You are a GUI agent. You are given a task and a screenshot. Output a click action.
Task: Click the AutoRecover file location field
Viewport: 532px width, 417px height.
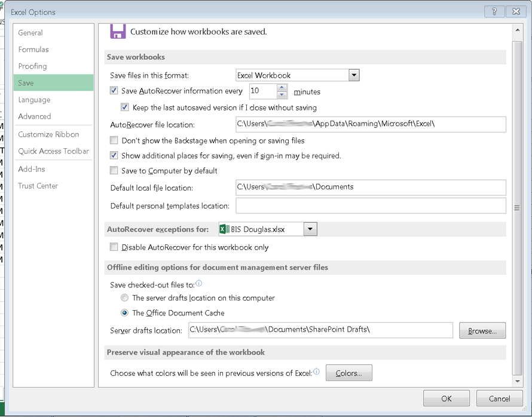coord(371,124)
